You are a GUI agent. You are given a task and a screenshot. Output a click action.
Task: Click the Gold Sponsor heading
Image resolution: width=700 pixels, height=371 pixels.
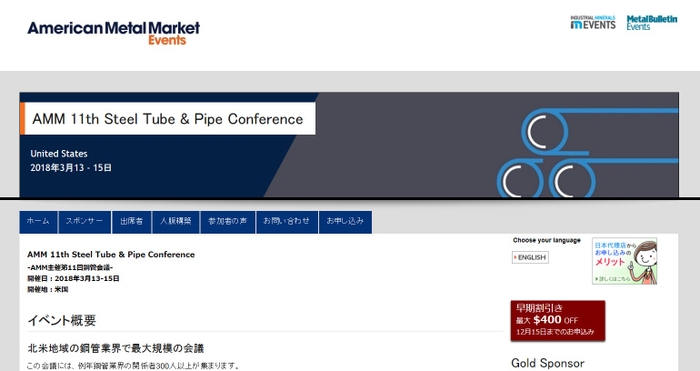548,363
